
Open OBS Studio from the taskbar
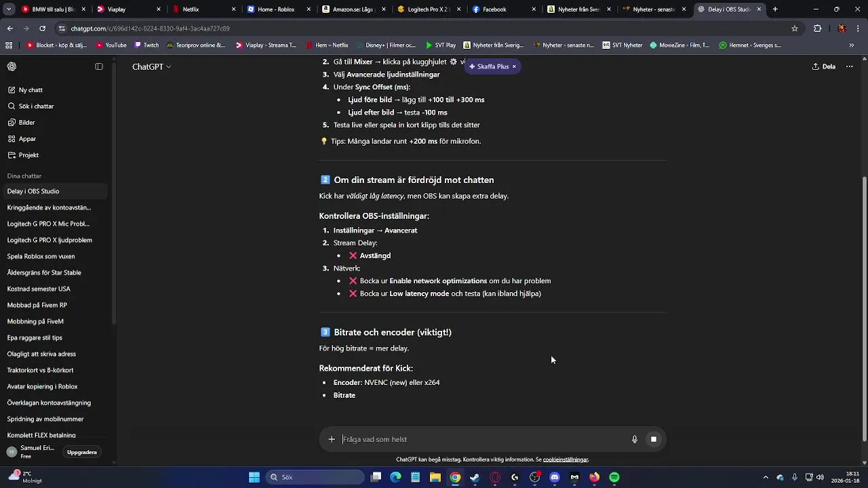click(x=534, y=477)
